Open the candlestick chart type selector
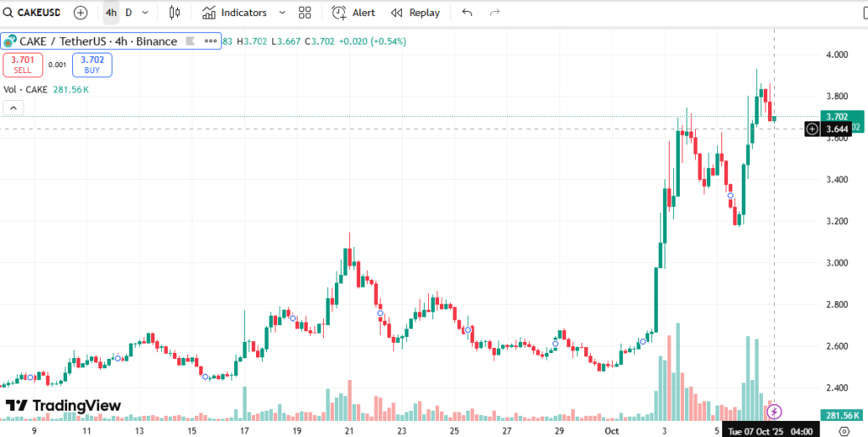868x437 pixels. pos(175,13)
